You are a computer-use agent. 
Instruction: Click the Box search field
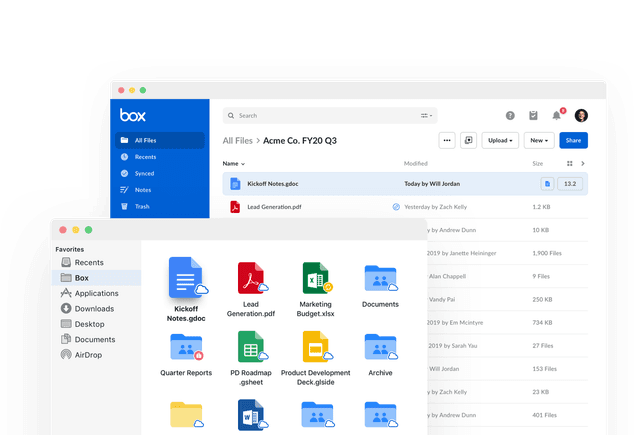click(x=330, y=116)
